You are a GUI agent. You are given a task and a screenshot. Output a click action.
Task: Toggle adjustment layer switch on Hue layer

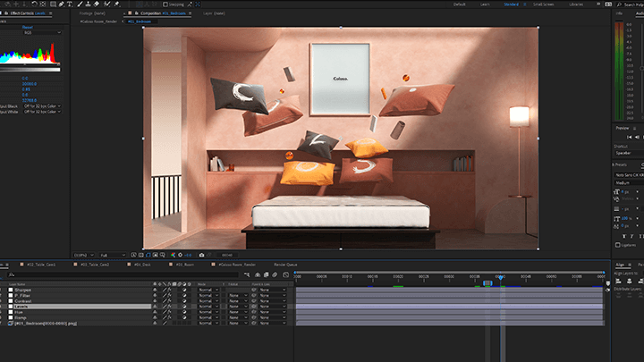[x=184, y=312]
